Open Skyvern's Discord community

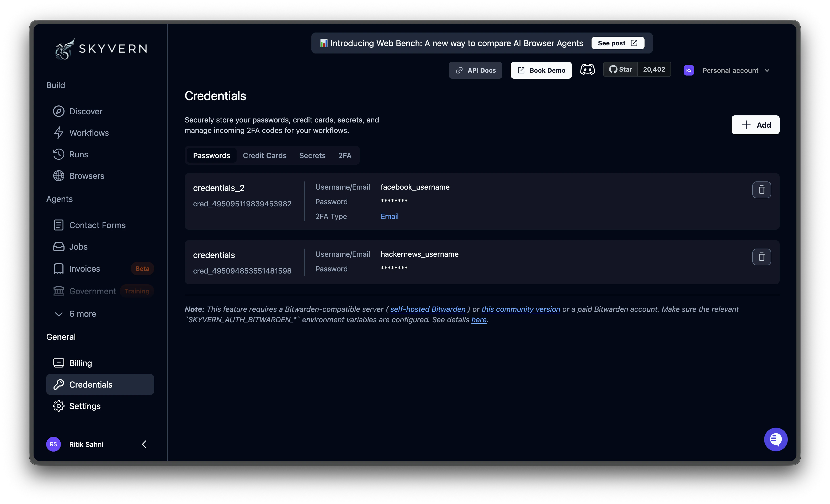pyautogui.click(x=587, y=69)
